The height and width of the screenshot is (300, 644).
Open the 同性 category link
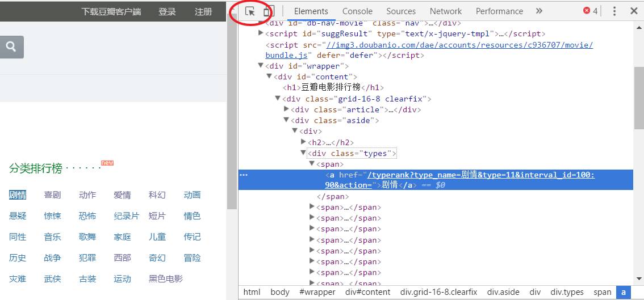tap(18, 237)
